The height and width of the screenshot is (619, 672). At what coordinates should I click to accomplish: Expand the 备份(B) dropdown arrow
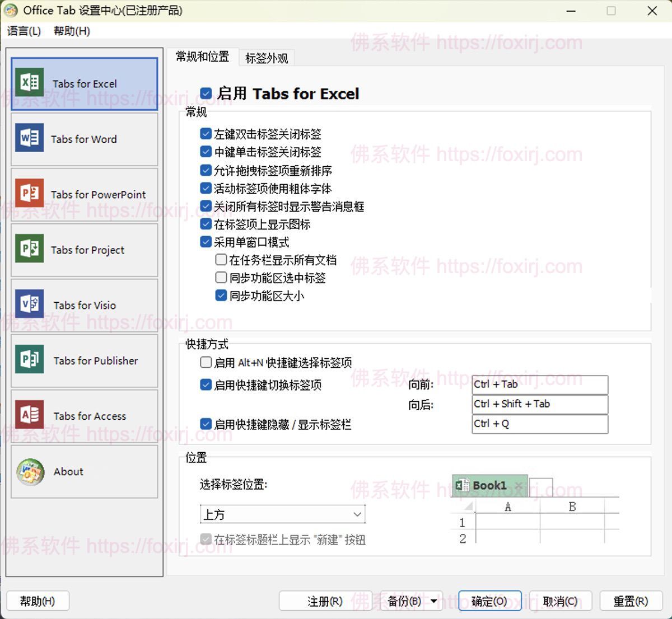(x=435, y=601)
